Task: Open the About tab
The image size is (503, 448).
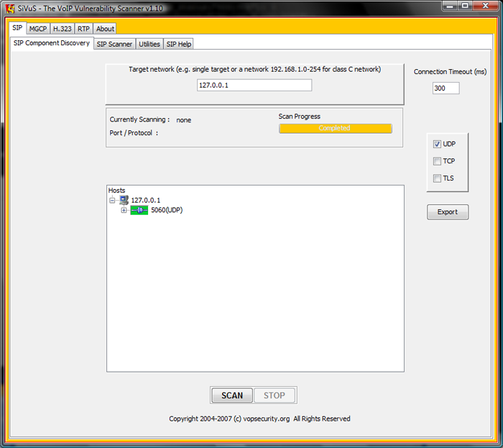Action: (105, 29)
